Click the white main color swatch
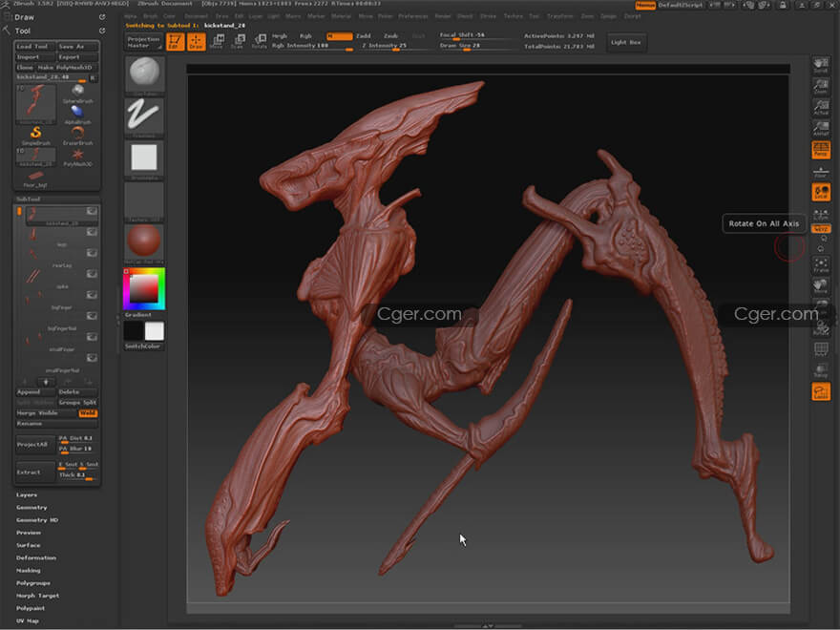Image resolution: width=840 pixels, height=630 pixels. pyautogui.click(x=155, y=331)
